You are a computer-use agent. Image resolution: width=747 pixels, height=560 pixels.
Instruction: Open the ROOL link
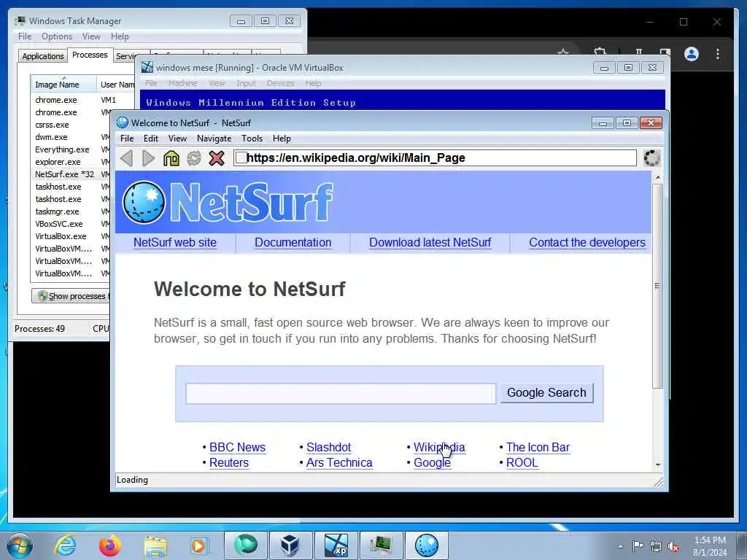[x=522, y=462]
